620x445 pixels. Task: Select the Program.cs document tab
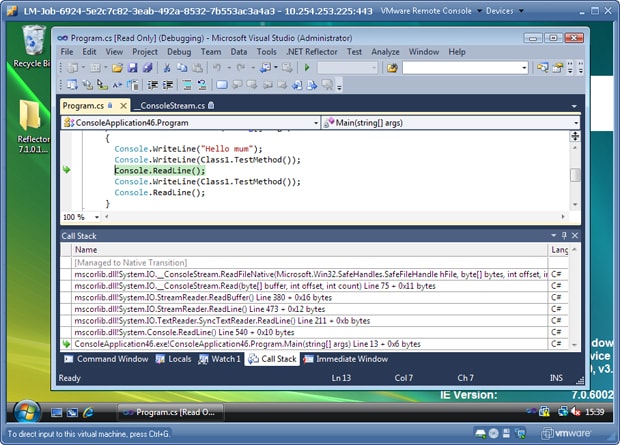[x=83, y=106]
